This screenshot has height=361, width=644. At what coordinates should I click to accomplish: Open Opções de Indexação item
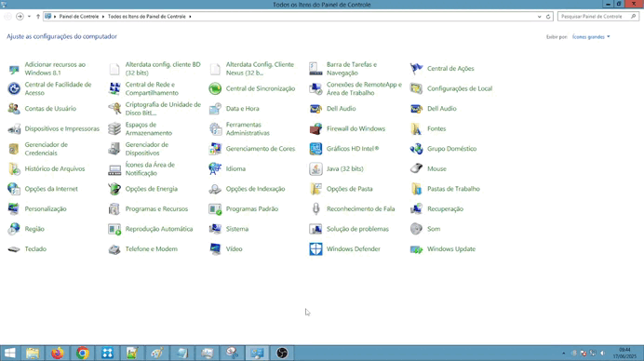point(255,189)
